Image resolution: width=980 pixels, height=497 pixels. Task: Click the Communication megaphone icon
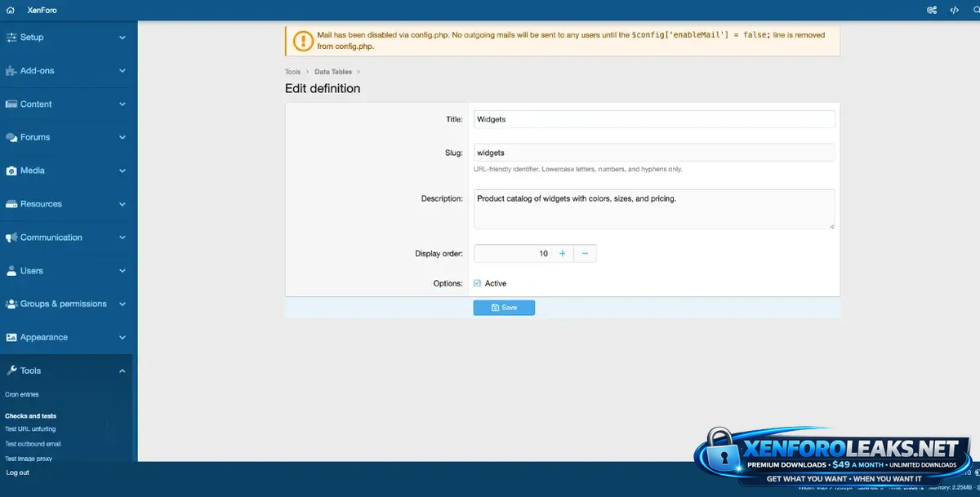tap(11, 237)
